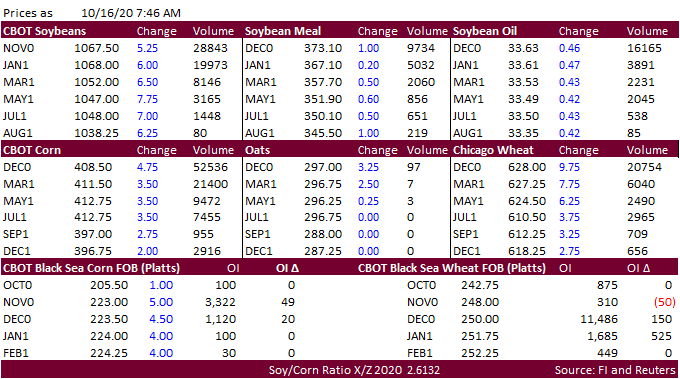Click soybean meal MAY1 price 351.90
This screenshot has height=379, width=680.
pyautogui.click(x=323, y=99)
